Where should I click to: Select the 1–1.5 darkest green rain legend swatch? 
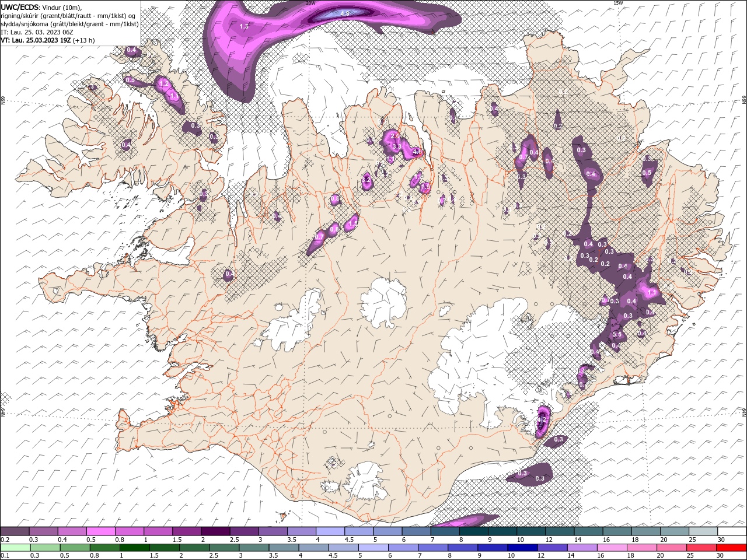pos(134,548)
